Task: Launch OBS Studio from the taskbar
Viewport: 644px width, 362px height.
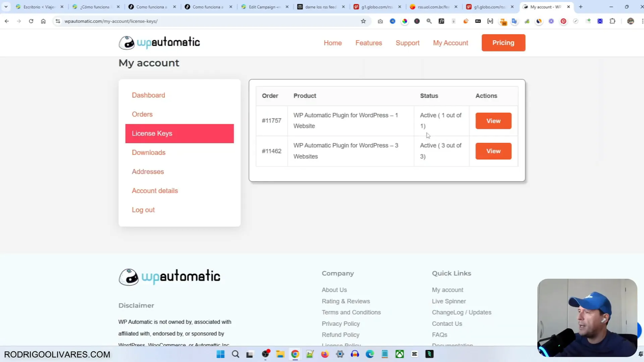Action: click(265, 354)
